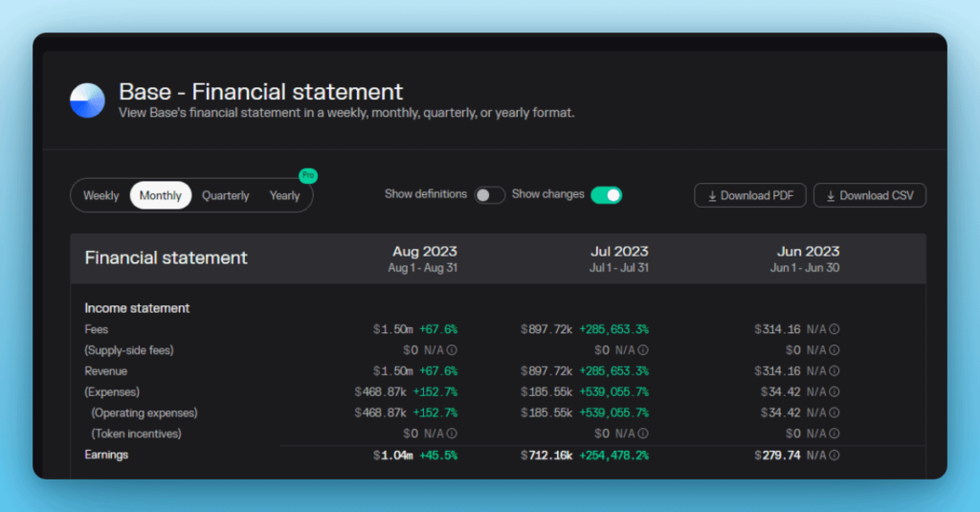
Task: Click info icon beside Jul 2023 Token incentives
Action: (x=643, y=434)
